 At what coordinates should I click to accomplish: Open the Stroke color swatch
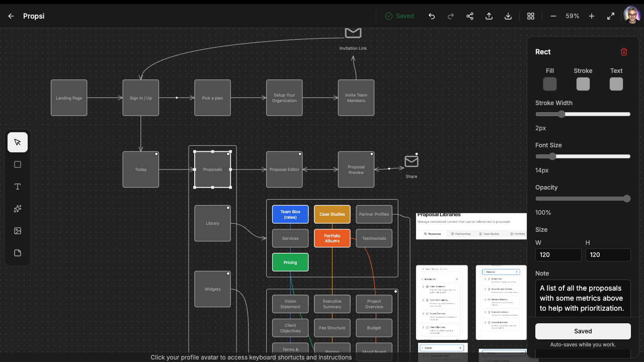coord(583,84)
